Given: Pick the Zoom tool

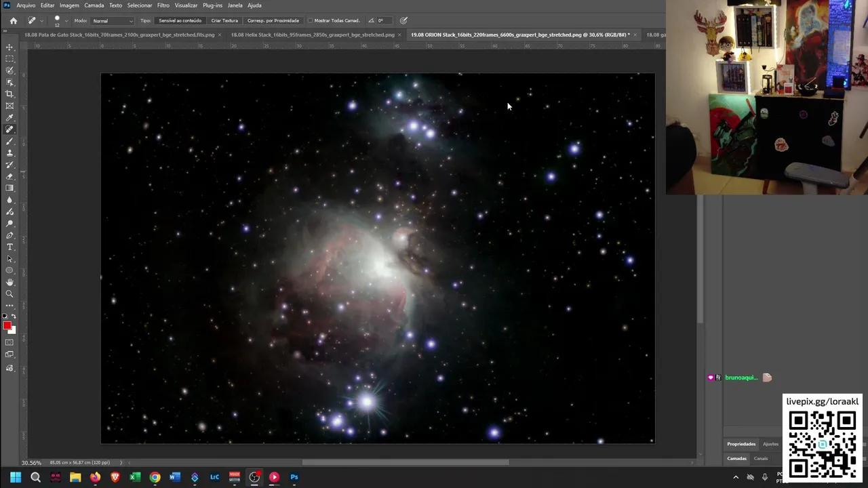Looking at the screenshot, I should [9, 294].
